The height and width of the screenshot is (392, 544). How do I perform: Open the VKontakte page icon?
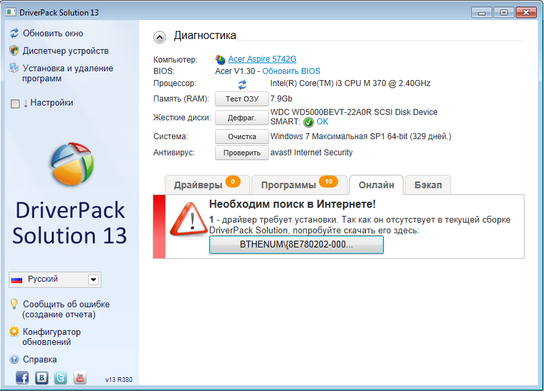(x=42, y=378)
